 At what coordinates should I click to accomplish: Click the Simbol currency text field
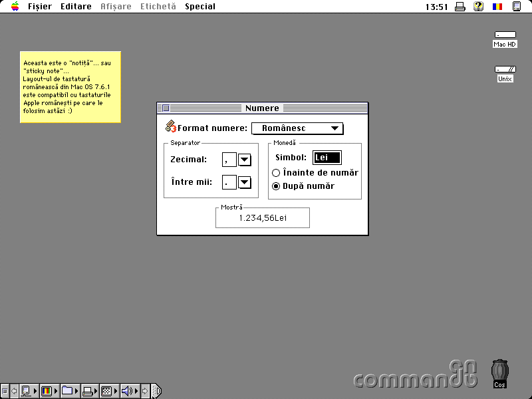[x=327, y=158]
